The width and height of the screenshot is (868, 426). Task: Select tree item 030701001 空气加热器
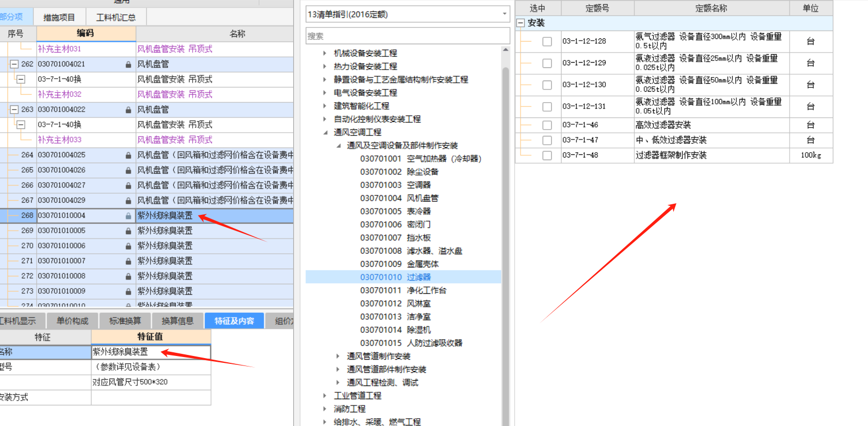click(x=421, y=158)
